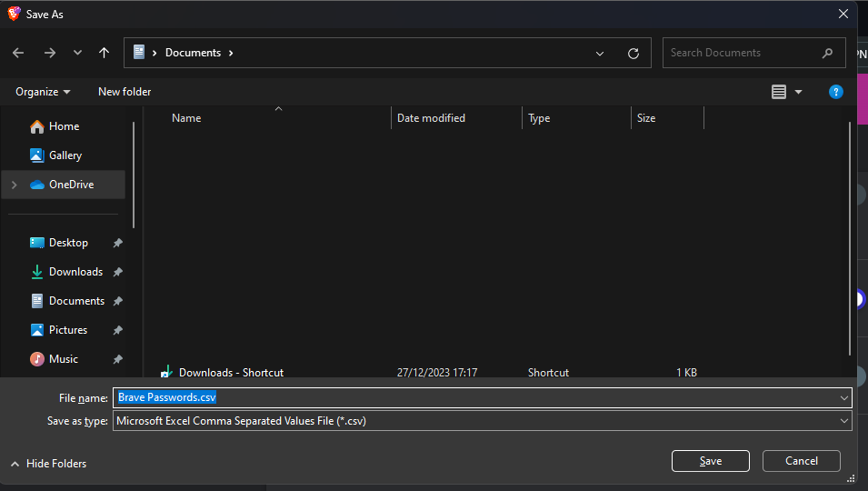Viewport: 868px width, 491px height.
Task: Click the Downloads - Shortcut file icon
Action: click(166, 372)
